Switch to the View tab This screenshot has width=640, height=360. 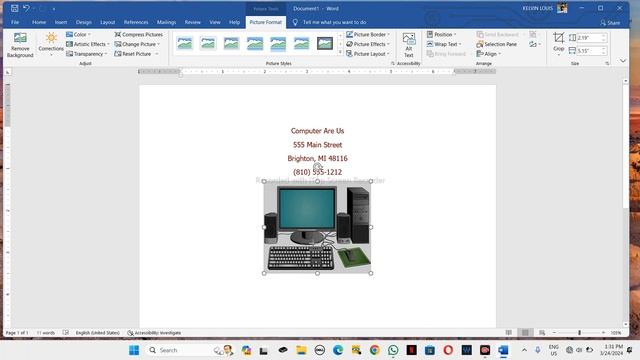coord(215,22)
